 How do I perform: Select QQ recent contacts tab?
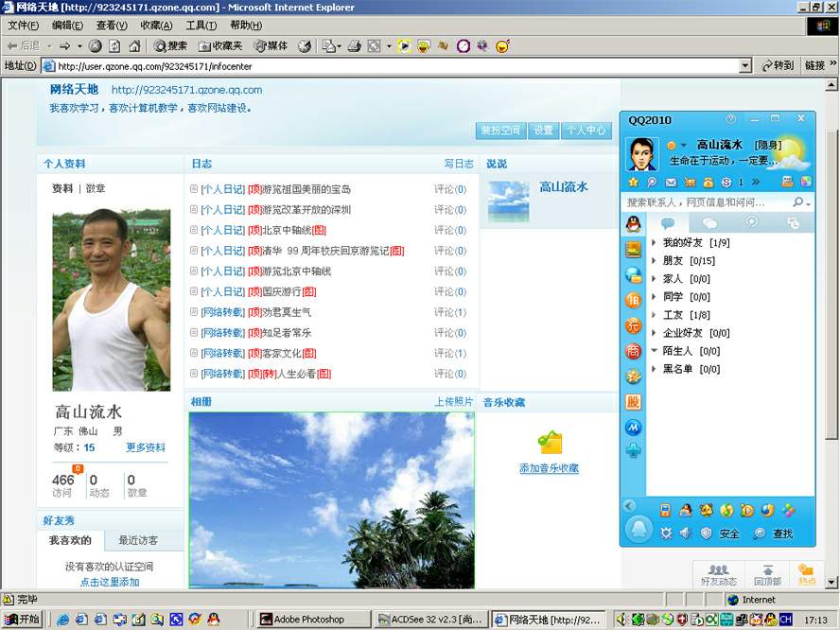(x=752, y=223)
